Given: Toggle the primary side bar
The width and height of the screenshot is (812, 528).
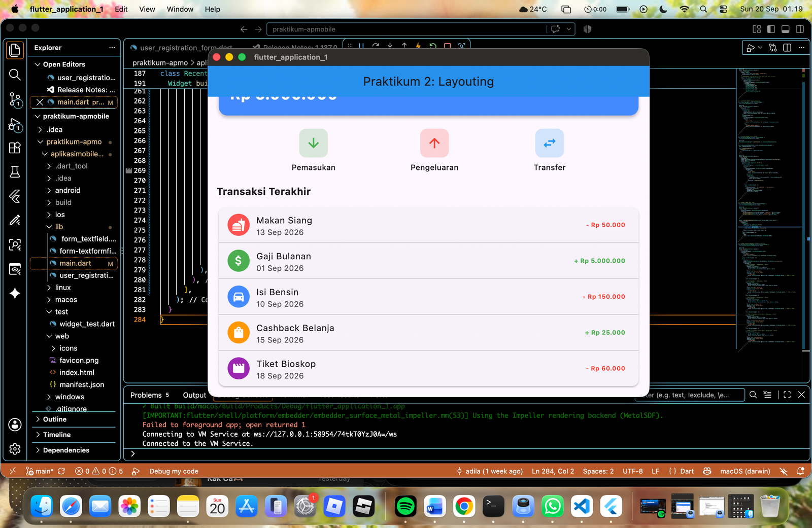Looking at the screenshot, I should pos(771,29).
